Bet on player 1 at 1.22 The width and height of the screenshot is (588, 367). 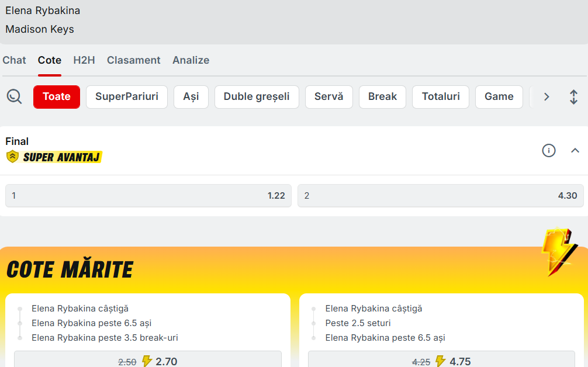[148, 196]
